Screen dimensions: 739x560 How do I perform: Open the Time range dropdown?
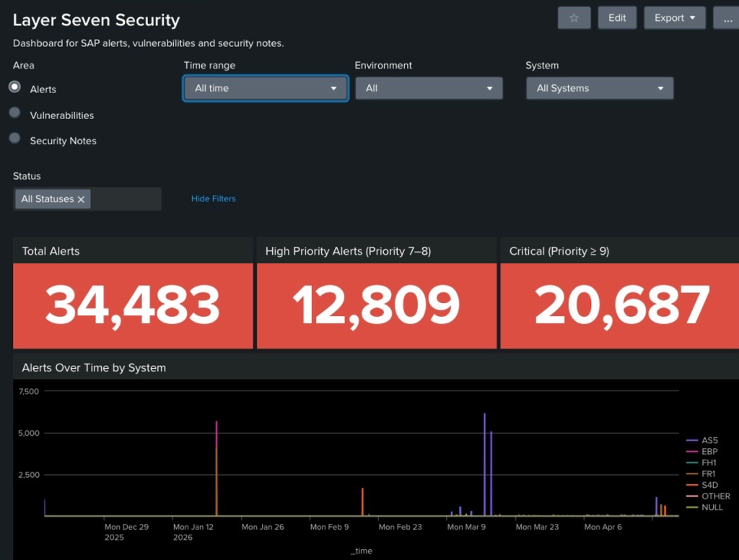[x=265, y=88]
